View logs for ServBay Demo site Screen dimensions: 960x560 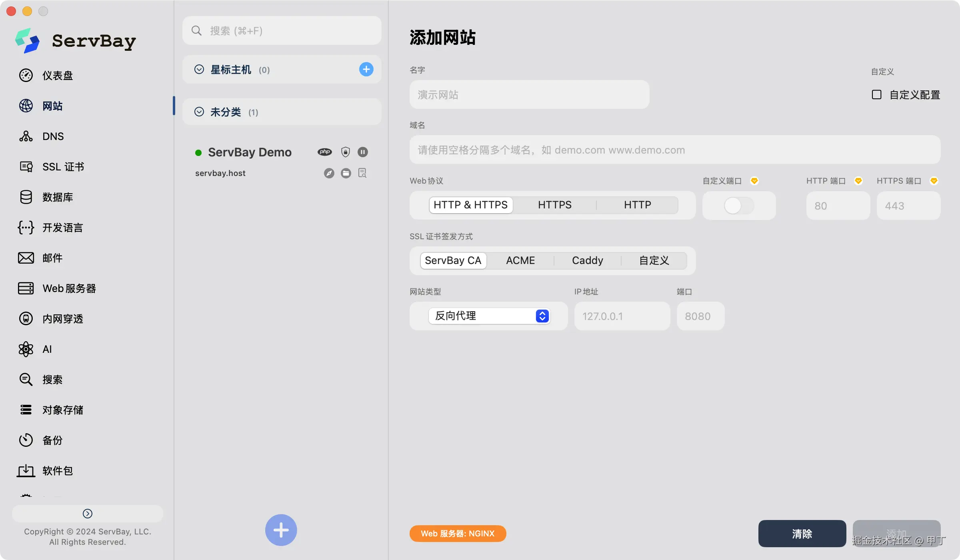[362, 173]
